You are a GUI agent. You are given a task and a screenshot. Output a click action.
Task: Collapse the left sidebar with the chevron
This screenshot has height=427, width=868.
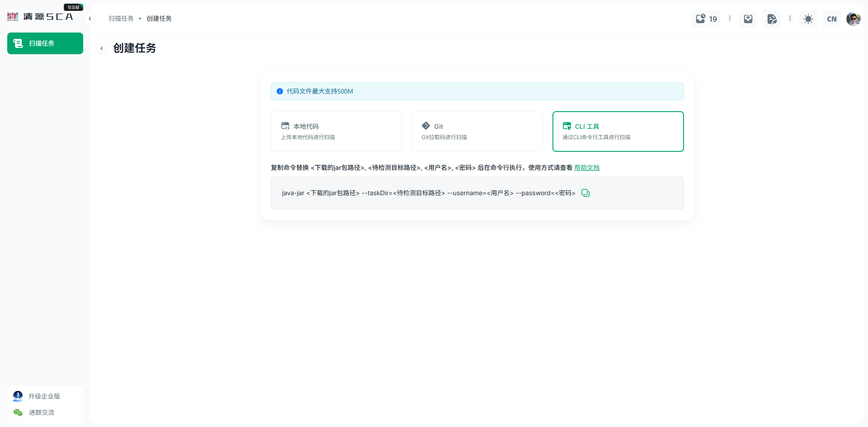(90, 19)
